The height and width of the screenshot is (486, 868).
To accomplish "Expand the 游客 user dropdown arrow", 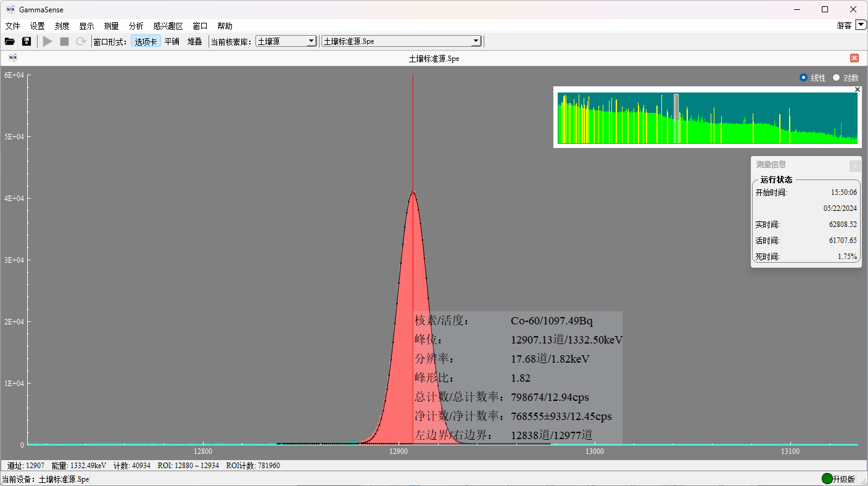I will pyautogui.click(x=861, y=25).
